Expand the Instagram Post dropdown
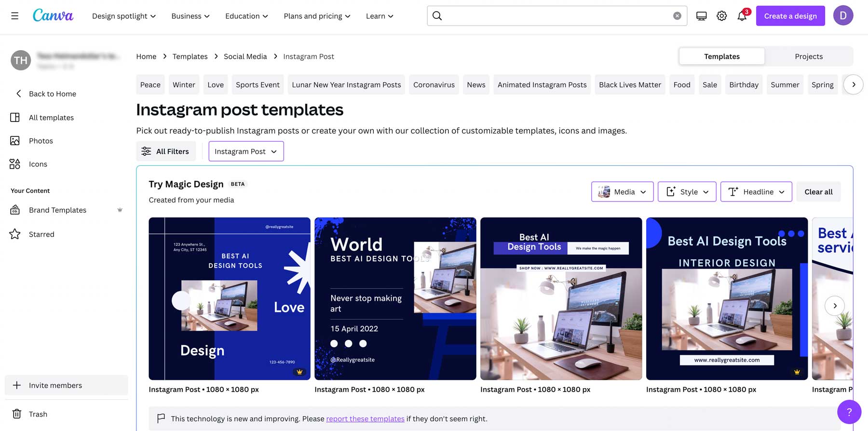Viewport: 868px width, 431px height. 246,151
